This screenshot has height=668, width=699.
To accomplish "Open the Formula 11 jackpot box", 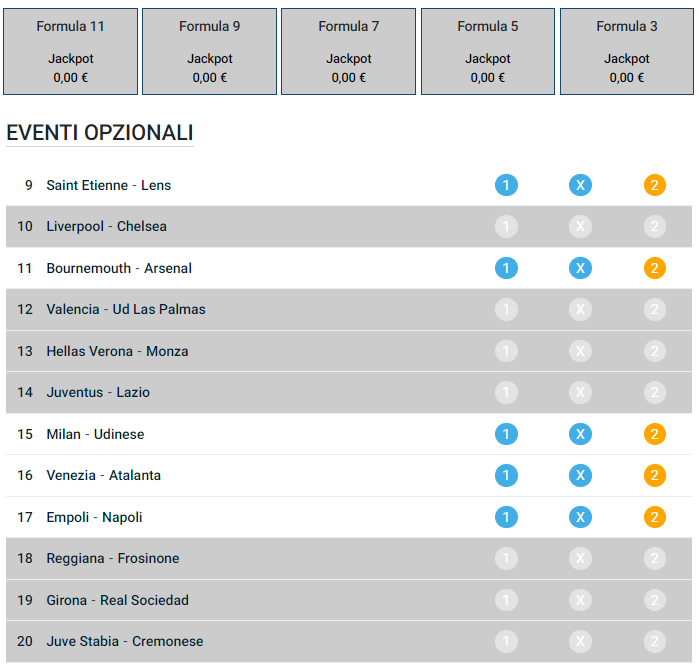I will (70, 51).
